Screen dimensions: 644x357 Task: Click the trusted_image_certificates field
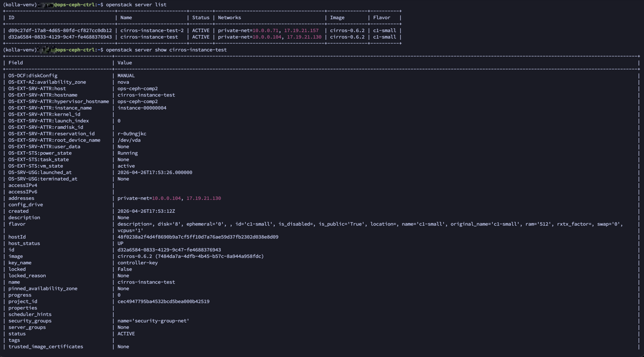(46, 346)
